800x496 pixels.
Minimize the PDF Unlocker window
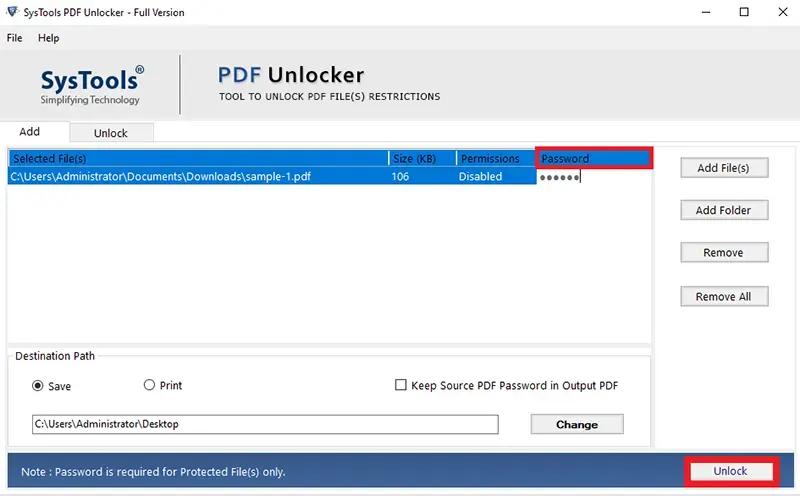pos(706,12)
